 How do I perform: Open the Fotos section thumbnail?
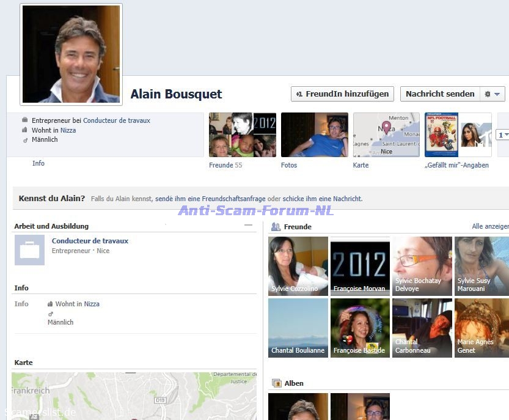[x=314, y=134]
